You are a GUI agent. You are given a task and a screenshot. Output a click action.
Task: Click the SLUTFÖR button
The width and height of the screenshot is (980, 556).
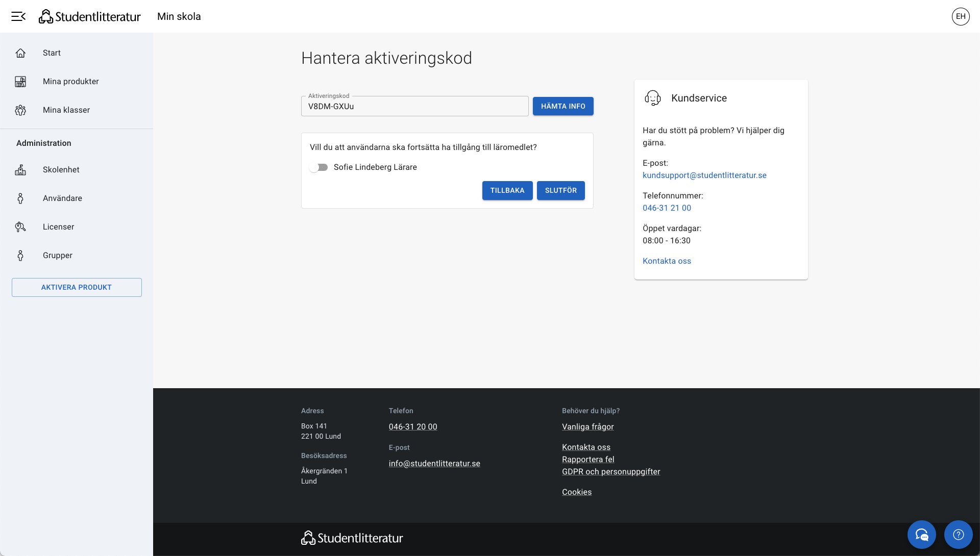[560, 190]
